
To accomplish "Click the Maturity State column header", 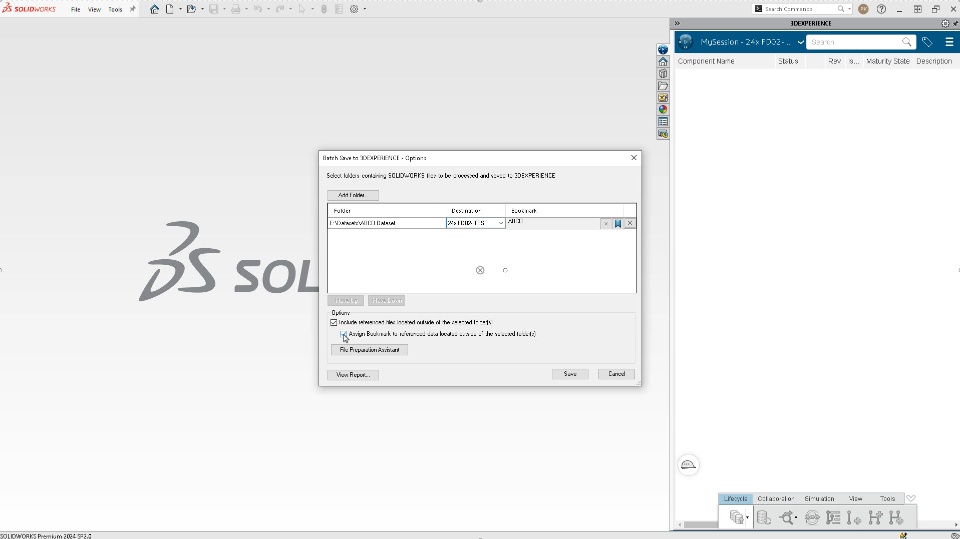I will (888, 61).
